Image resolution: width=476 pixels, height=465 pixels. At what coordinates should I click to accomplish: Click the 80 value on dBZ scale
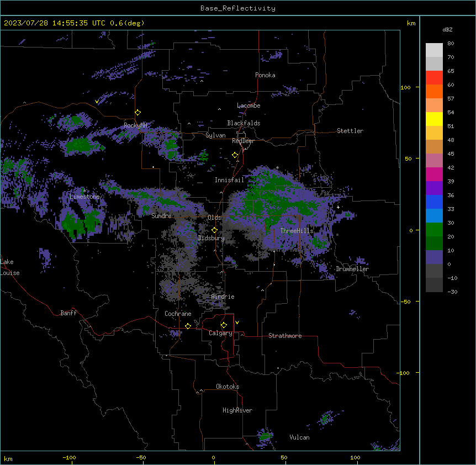pyautogui.click(x=451, y=44)
